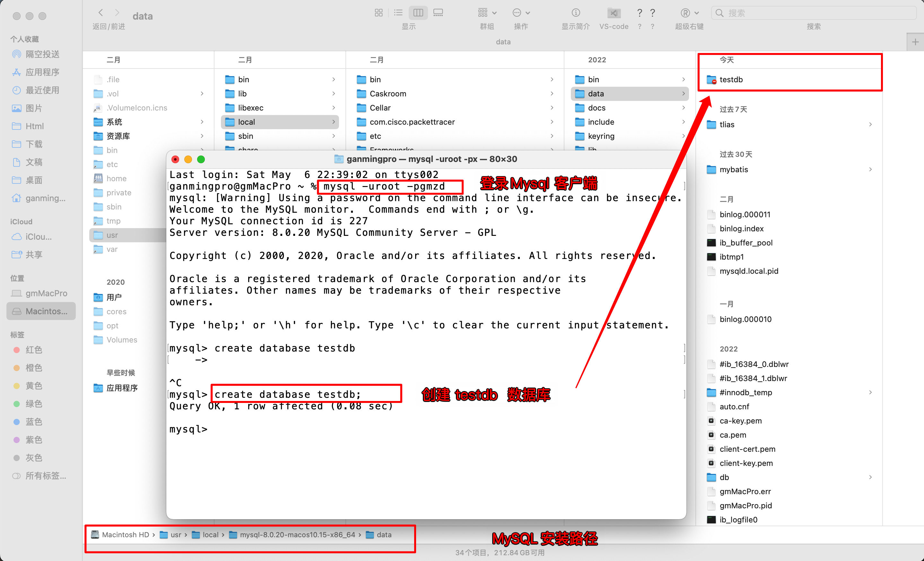Expand the docs folder chevron

683,108
